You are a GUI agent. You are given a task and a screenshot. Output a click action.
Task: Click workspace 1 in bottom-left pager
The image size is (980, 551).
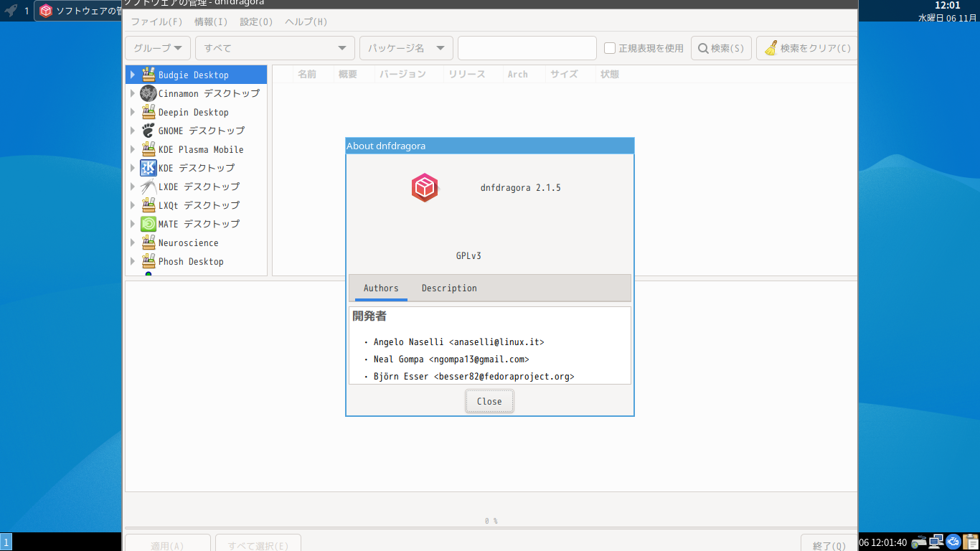(x=6, y=542)
